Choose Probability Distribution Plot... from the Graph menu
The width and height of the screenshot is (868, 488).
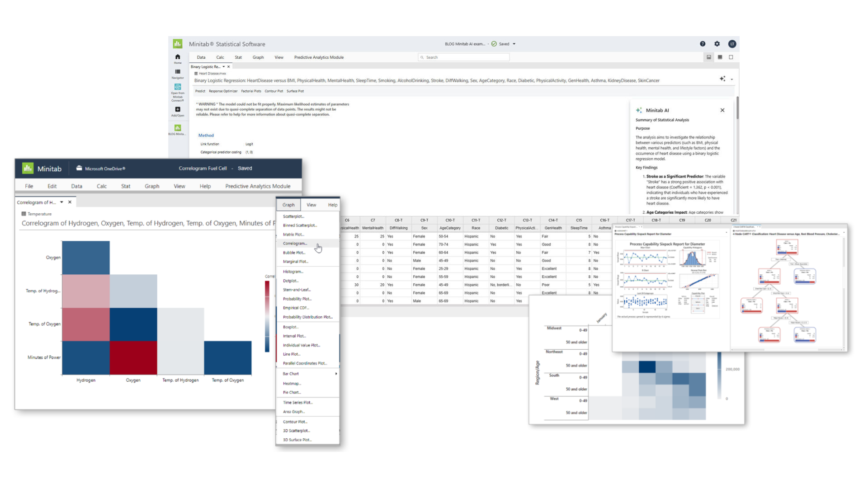pos(307,317)
